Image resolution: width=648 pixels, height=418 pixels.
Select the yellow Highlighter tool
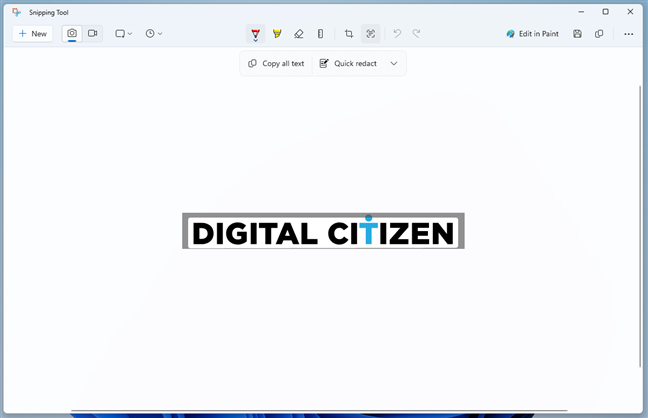point(277,33)
